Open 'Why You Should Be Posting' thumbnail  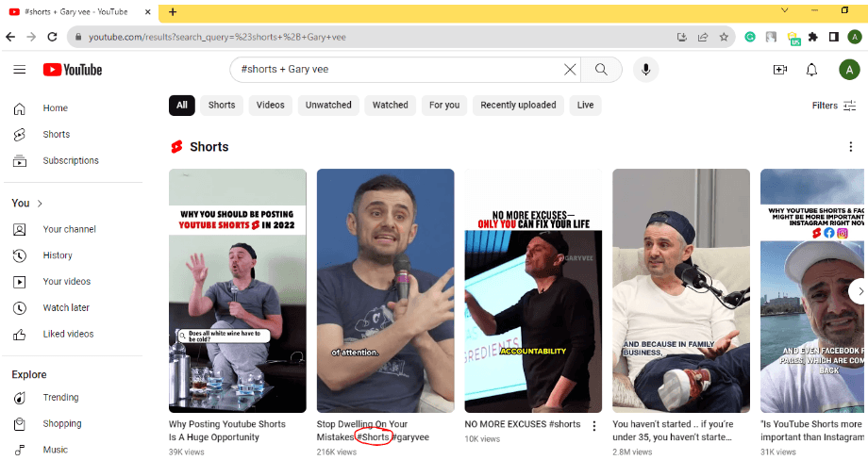[238, 291]
